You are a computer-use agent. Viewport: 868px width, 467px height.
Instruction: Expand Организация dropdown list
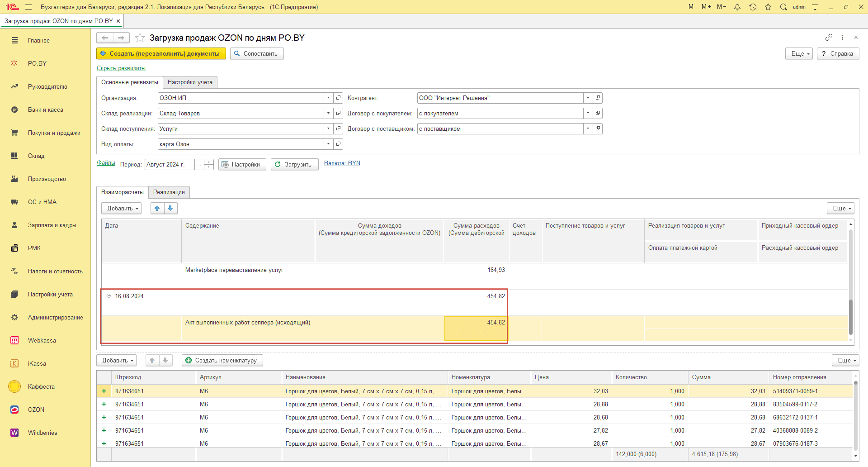(x=329, y=98)
